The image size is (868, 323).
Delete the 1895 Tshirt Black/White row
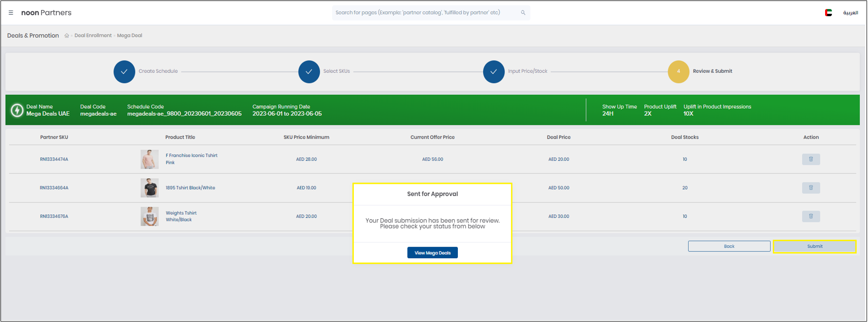point(811,188)
